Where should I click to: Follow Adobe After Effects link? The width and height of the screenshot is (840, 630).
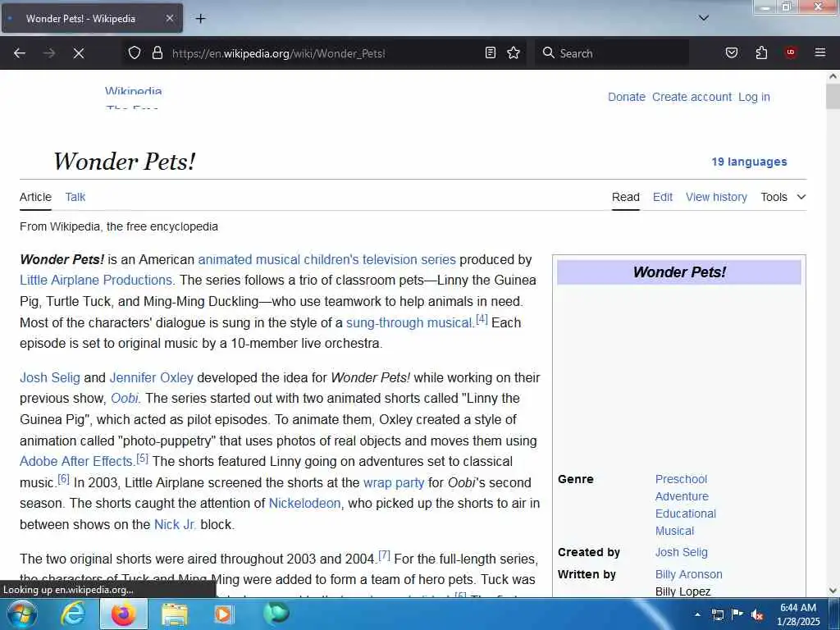click(x=76, y=461)
